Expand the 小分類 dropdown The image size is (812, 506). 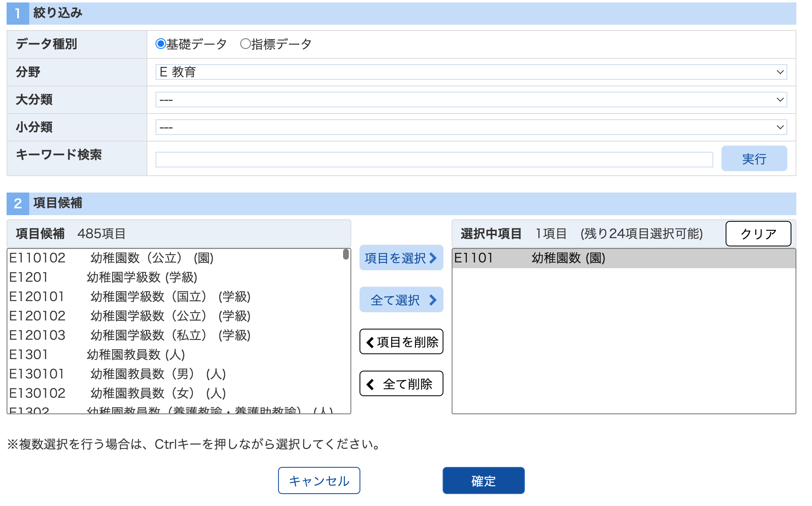(x=471, y=127)
